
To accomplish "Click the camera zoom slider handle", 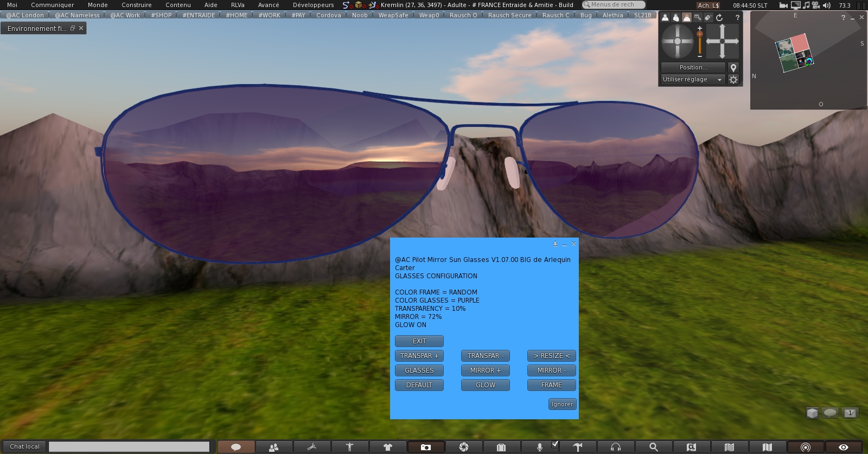I will pos(700,35).
